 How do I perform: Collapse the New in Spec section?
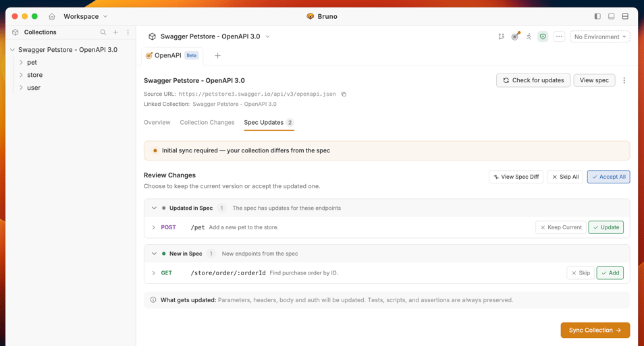click(154, 254)
